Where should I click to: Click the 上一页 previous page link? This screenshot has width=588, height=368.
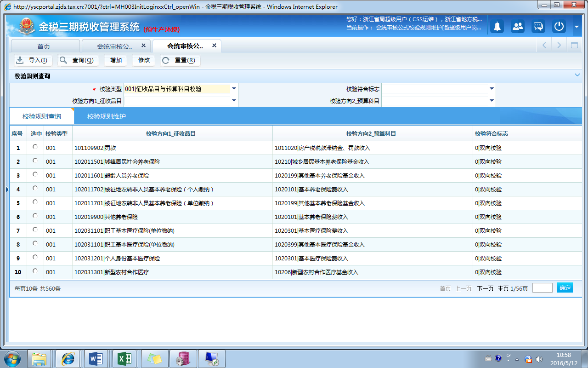[463, 288]
